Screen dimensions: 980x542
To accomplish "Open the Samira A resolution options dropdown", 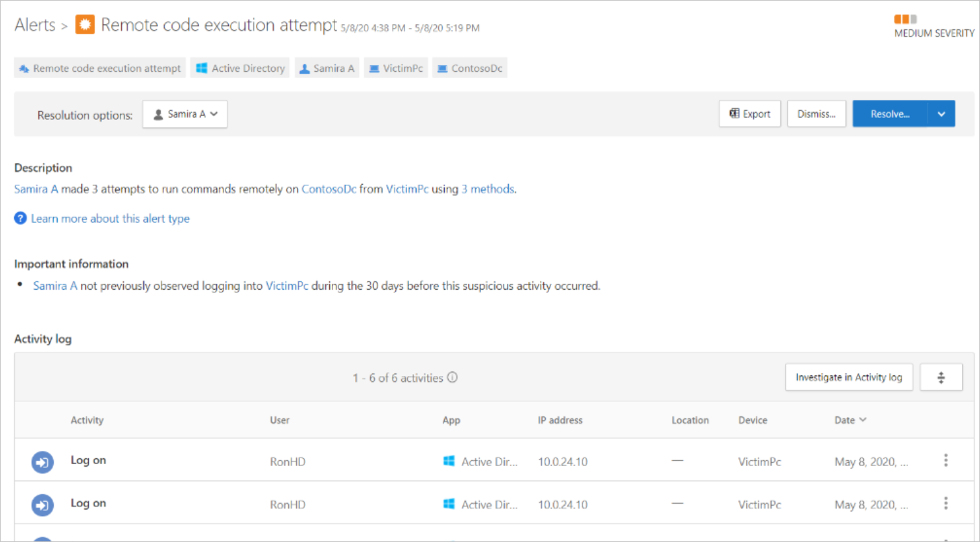I will tap(185, 114).
